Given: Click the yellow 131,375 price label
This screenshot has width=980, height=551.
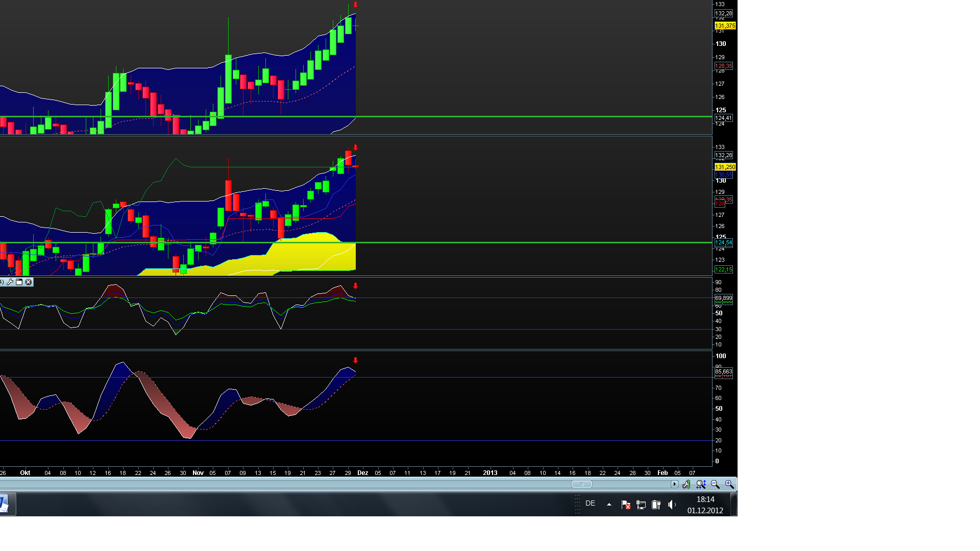Looking at the screenshot, I should tap(725, 26).
